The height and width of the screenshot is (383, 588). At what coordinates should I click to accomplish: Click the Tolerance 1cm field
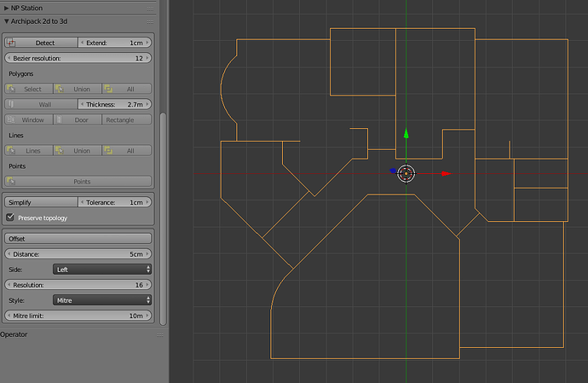pos(115,202)
